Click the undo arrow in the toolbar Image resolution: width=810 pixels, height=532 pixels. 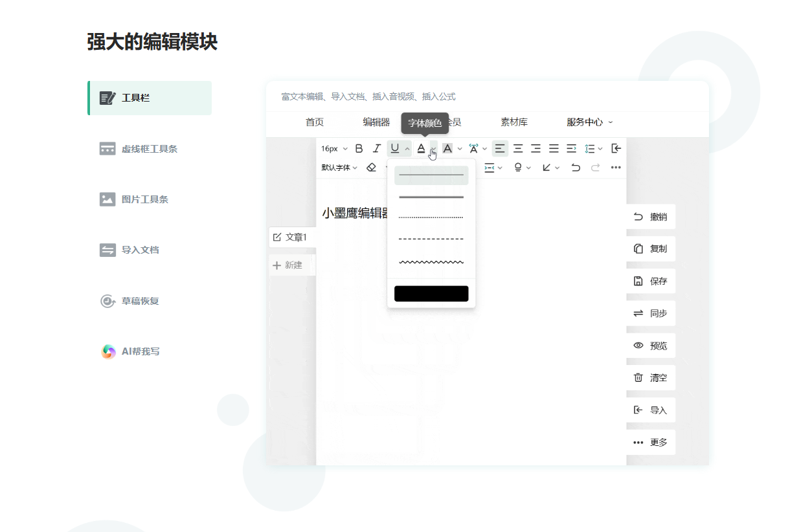coord(576,168)
